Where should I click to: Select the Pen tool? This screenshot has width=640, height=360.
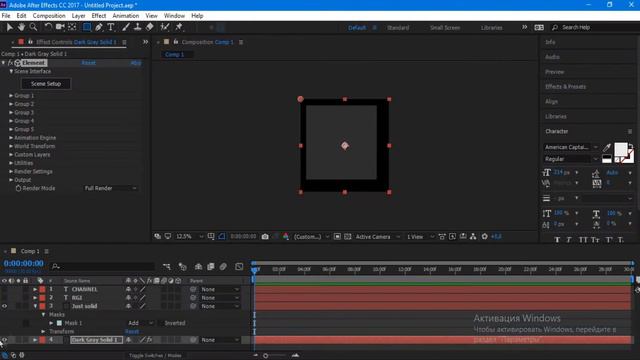[x=99, y=27]
